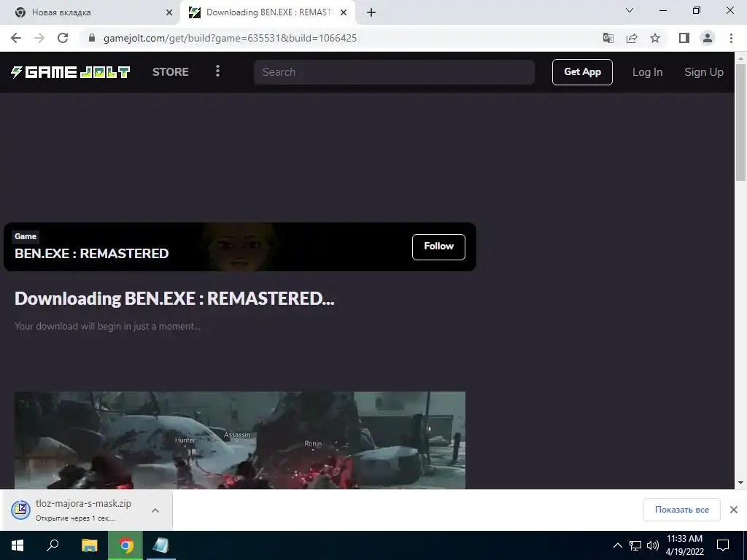Click Chrome icon in taskbar
The height and width of the screenshot is (560, 747).
(125, 545)
